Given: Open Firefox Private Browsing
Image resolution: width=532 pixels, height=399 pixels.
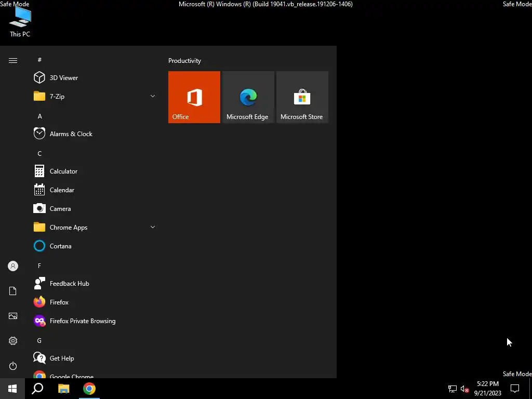Looking at the screenshot, I should click(95, 321).
